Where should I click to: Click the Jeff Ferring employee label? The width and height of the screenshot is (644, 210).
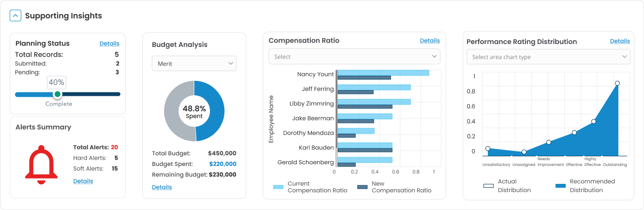(318, 89)
